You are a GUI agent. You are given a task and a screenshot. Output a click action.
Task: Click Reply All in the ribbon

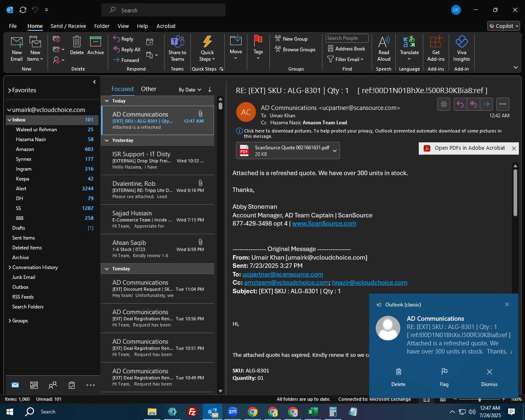[127, 50]
